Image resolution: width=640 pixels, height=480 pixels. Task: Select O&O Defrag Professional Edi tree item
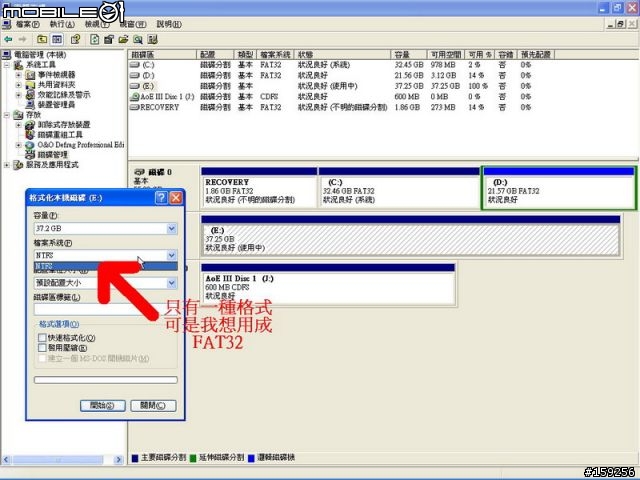tap(81, 145)
